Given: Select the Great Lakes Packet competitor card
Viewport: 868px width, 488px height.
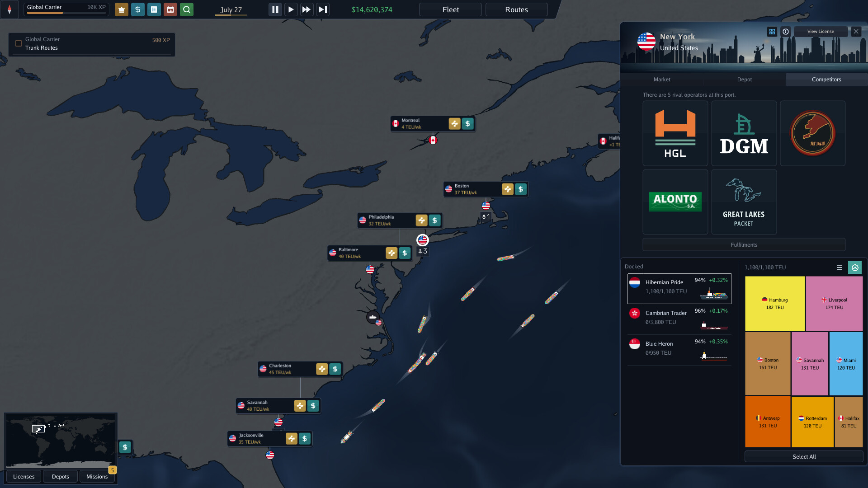Looking at the screenshot, I should (744, 202).
